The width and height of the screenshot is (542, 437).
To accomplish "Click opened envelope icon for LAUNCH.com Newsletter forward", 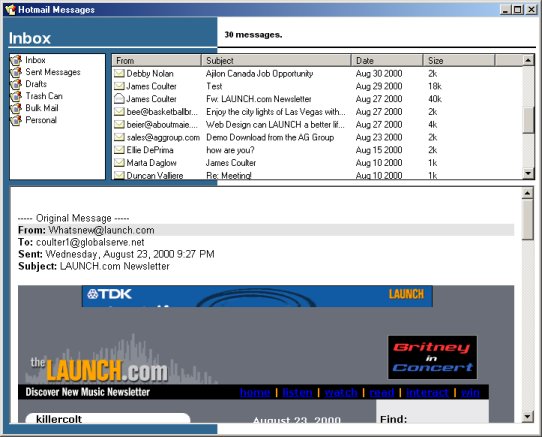I will [x=119, y=99].
